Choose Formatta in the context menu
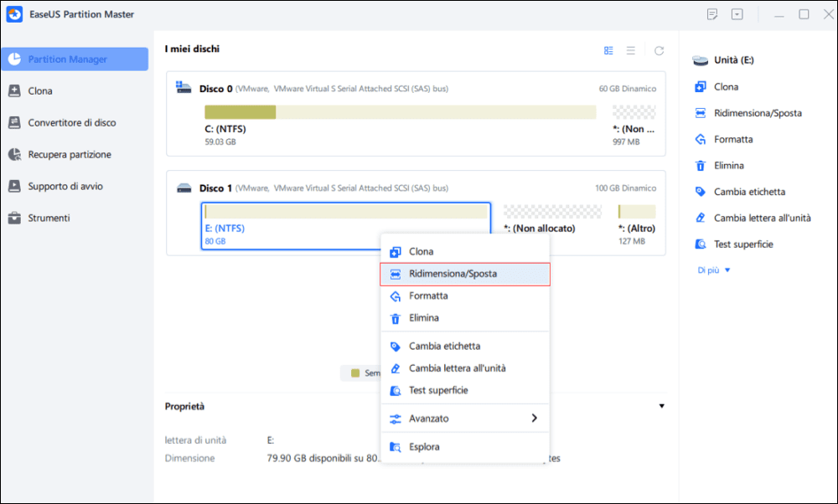838x504 pixels. coord(465,296)
